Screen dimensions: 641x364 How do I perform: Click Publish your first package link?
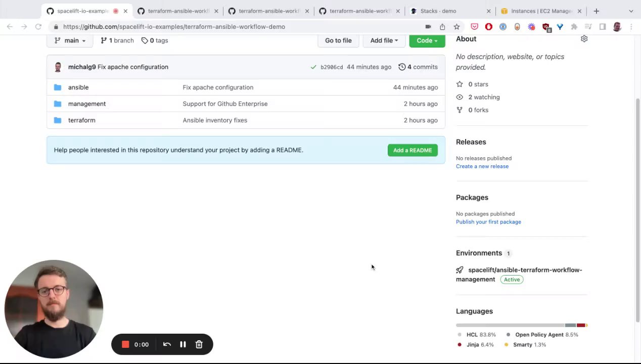point(488,222)
